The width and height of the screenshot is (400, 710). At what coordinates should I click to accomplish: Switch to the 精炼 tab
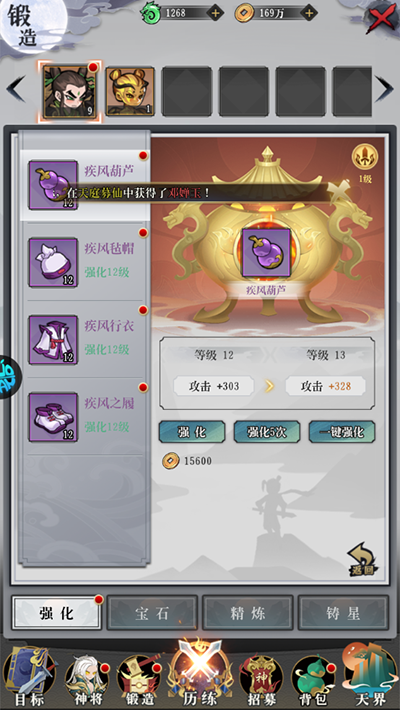coord(248,613)
